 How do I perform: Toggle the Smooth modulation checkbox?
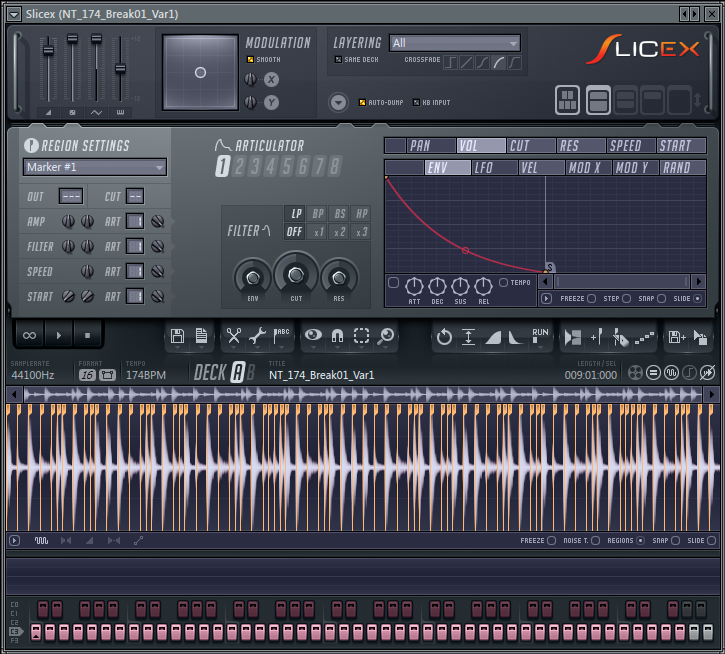coord(251,60)
